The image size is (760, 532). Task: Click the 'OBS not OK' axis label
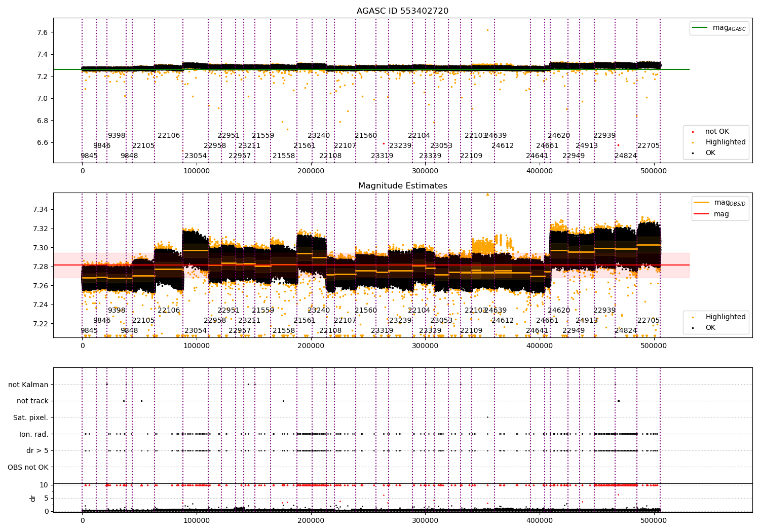coord(28,467)
